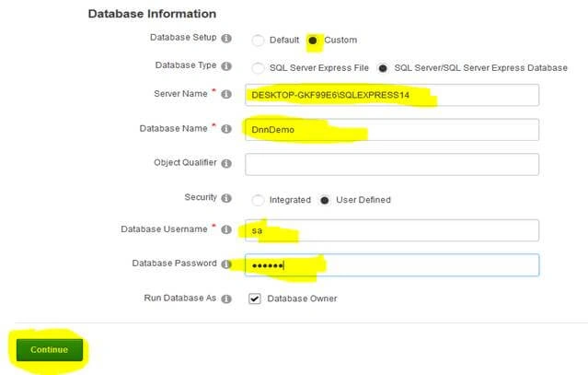Image resolution: width=588 pixels, height=375 pixels.
Task: Open info tooltip beside Database Setup
Action: pos(226,39)
